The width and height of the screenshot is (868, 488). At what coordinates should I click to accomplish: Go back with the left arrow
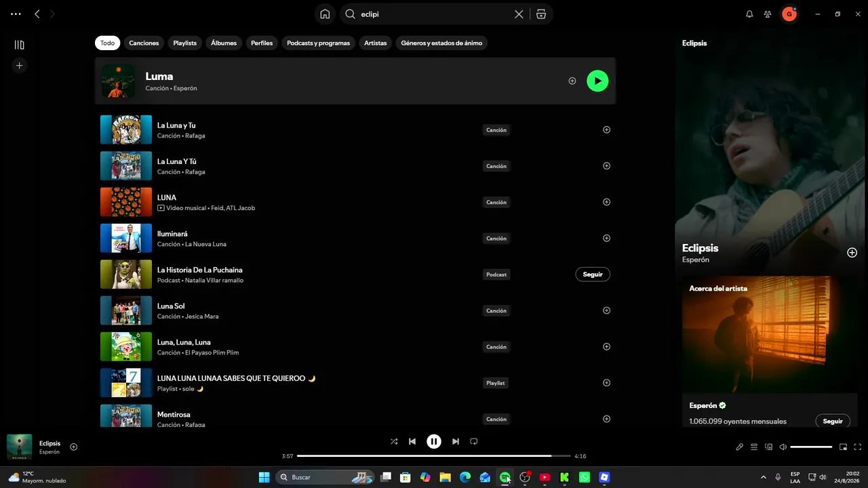coord(37,14)
